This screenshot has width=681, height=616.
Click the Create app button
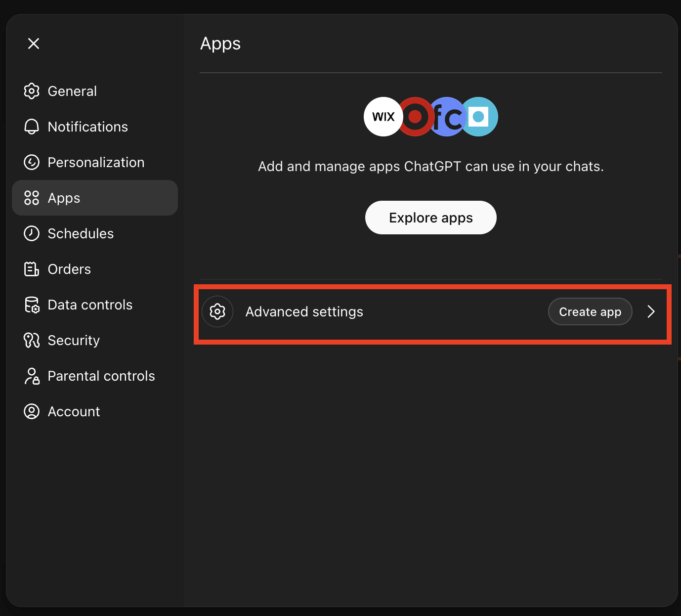pyautogui.click(x=590, y=311)
